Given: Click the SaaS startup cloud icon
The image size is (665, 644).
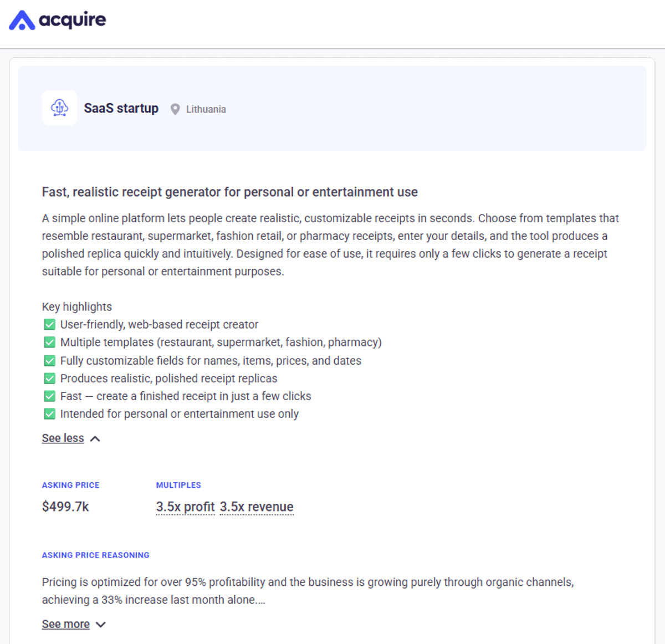Looking at the screenshot, I should [x=59, y=108].
